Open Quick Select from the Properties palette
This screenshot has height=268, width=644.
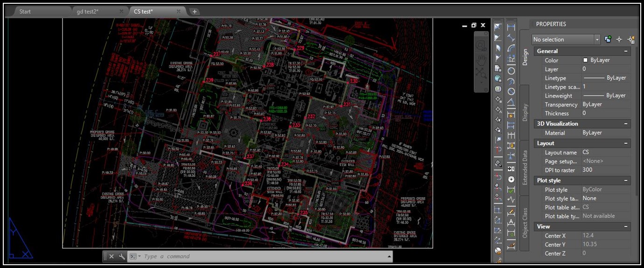coord(631,40)
